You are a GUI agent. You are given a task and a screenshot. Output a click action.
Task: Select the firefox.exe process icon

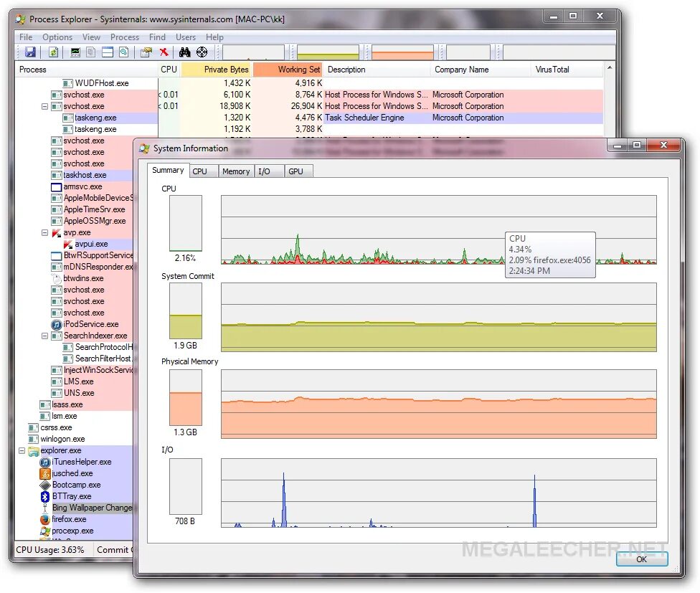click(x=44, y=519)
